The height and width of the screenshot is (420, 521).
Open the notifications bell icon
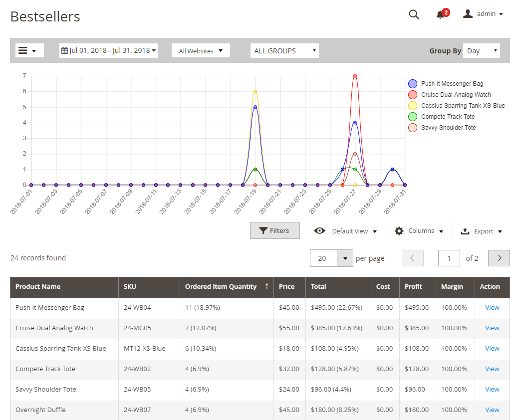(x=440, y=14)
